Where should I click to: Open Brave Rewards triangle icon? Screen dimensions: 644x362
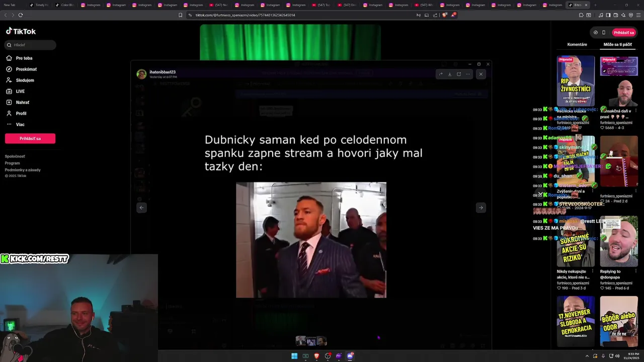pos(453,15)
